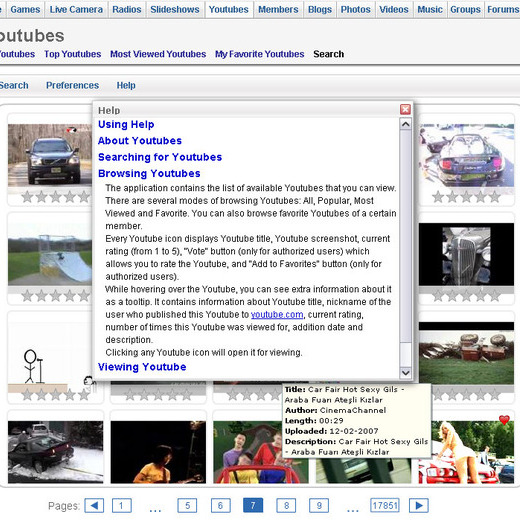The height and width of the screenshot is (520, 520).
Task: Open the Games menu item
Action: click(x=25, y=9)
